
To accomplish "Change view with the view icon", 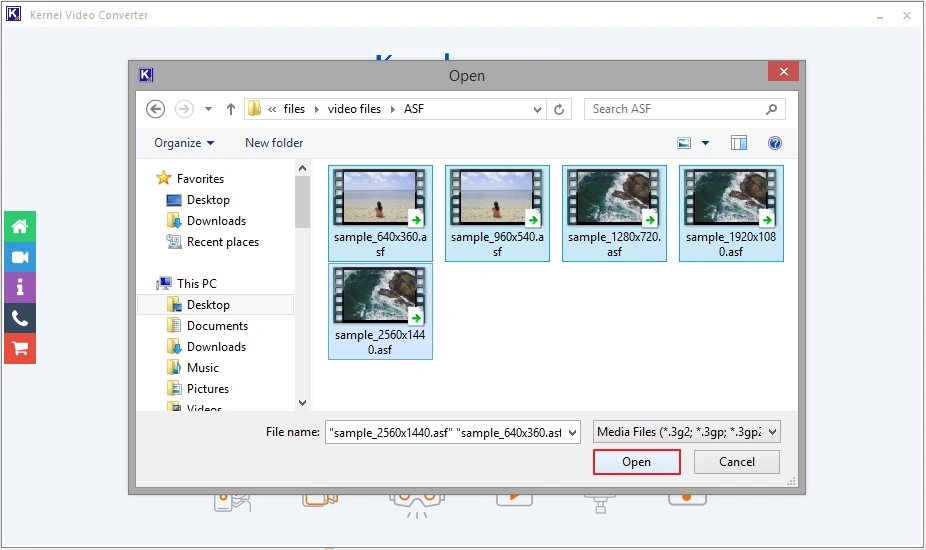I will [684, 143].
